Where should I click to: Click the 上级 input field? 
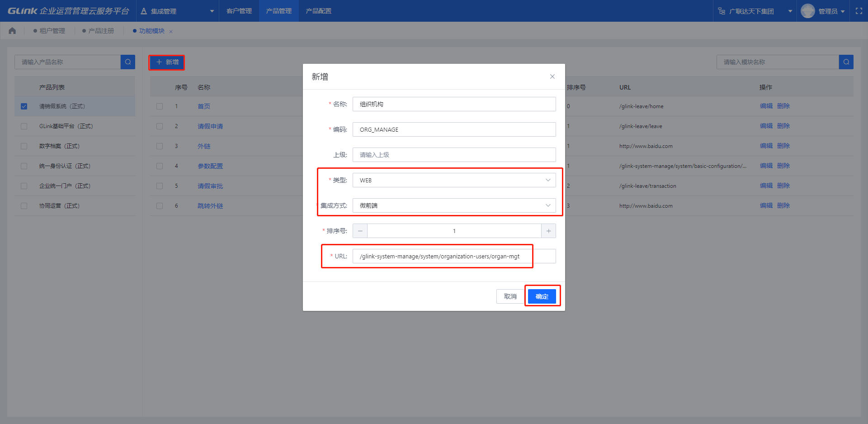(x=454, y=155)
